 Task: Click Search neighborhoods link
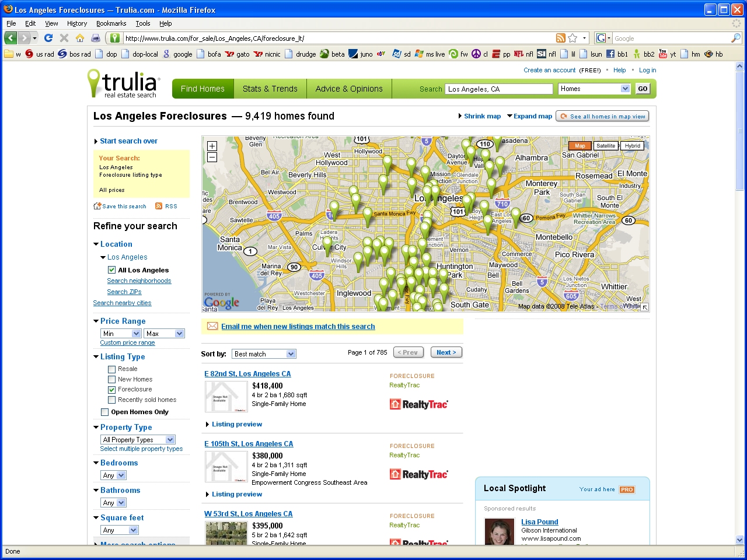(139, 281)
